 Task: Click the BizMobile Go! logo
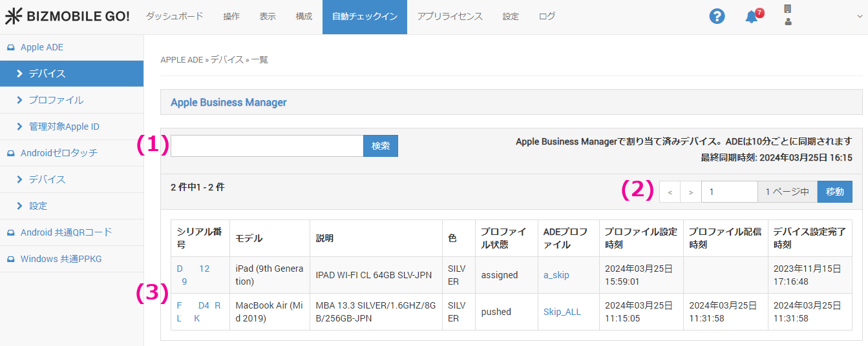[67, 17]
